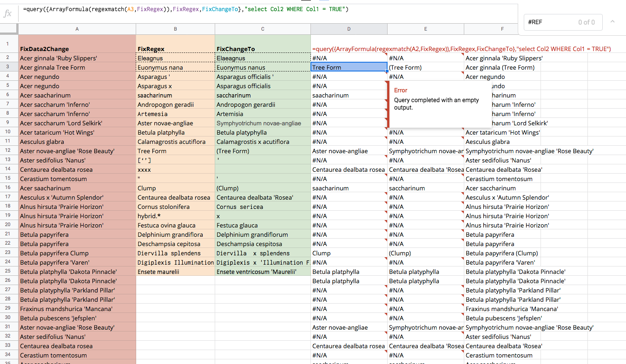Select "Asparagus officialis '" cell in row 4
The image size is (626, 364).
click(263, 77)
